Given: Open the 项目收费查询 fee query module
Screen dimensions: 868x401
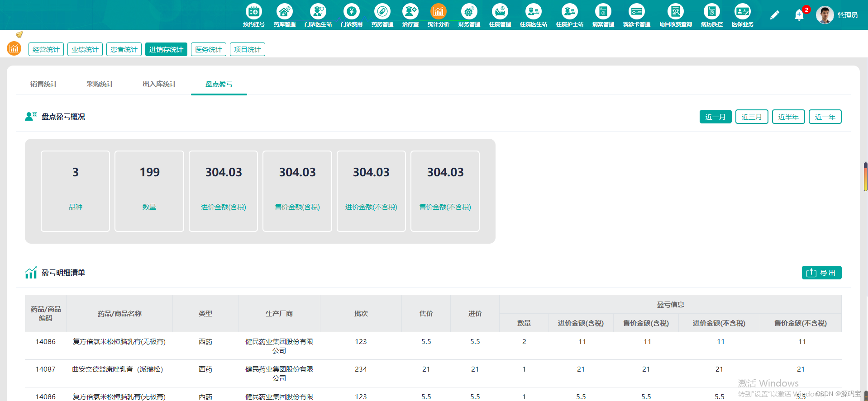Looking at the screenshot, I should tap(675, 15).
